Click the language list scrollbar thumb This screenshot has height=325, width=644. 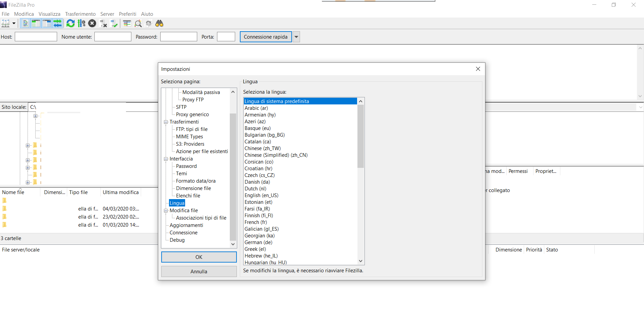[360, 136]
